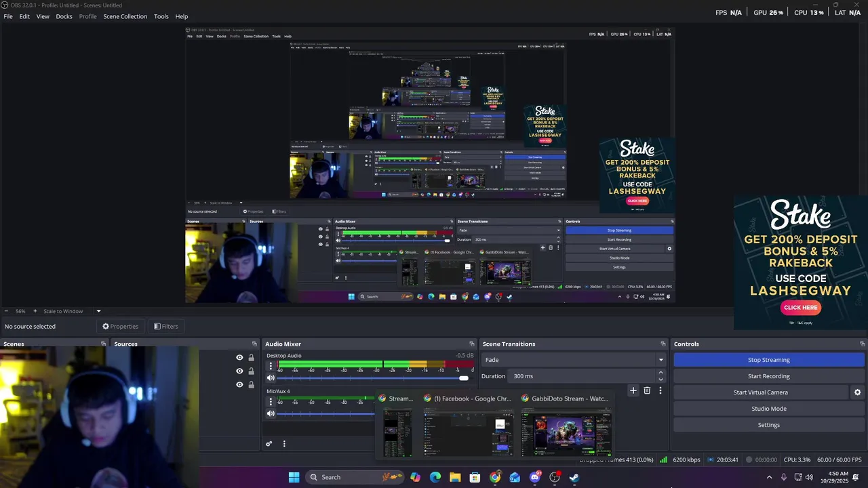Adjust the Mic/Aux 4 volume slider
Image resolution: width=868 pixels, height=488 pixels.
click(327, 413)
